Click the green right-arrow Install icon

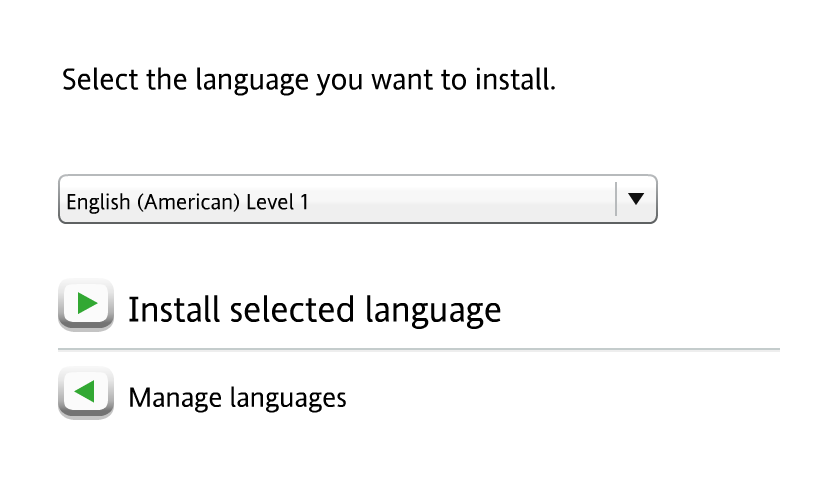click(86, 304)
